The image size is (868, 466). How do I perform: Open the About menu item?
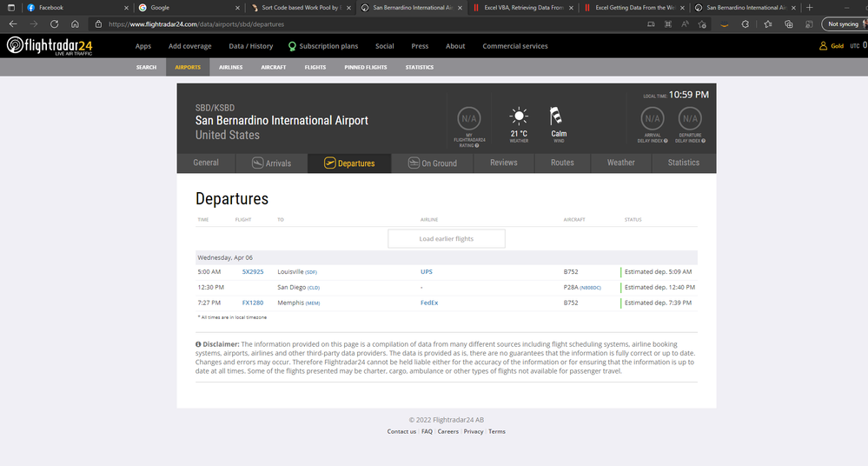455,46
